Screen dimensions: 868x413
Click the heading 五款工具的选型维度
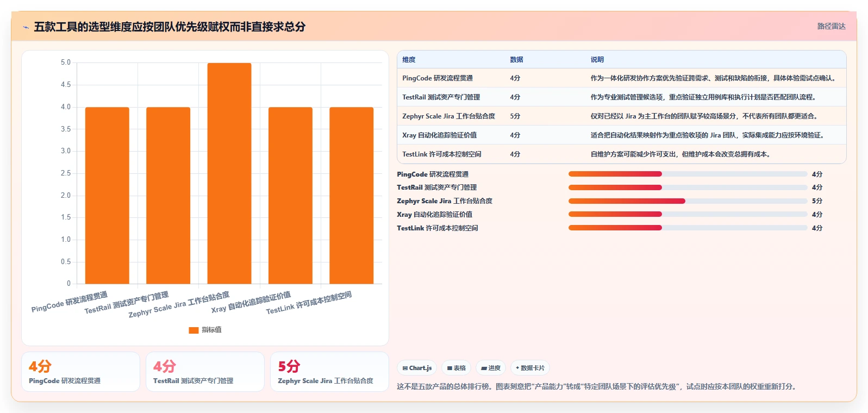170,27
